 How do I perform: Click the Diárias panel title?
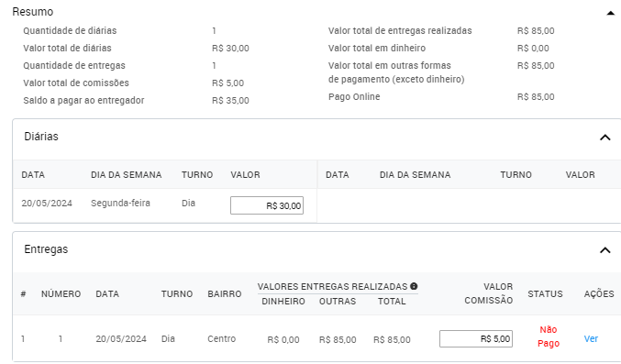[x=41, y=137]
